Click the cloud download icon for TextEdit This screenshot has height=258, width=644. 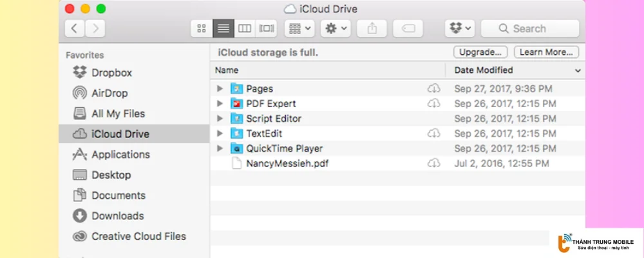coord(433,134)
